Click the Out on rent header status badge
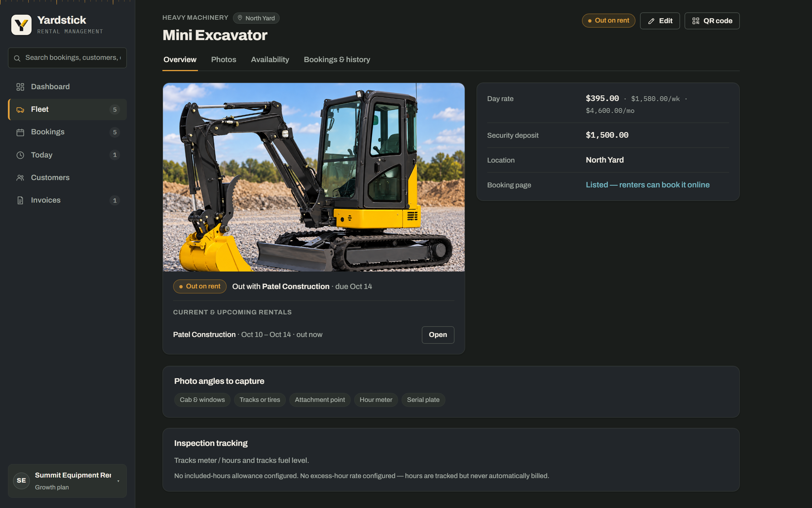Image resolution: width=812 pixels, height=508 pixels. click(608, 21)
